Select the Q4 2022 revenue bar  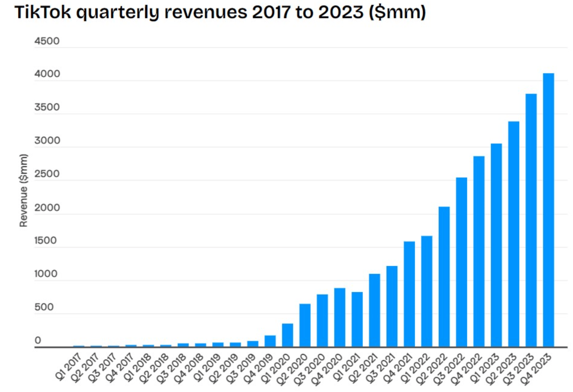pyautogui.click(x=479, y=252)
